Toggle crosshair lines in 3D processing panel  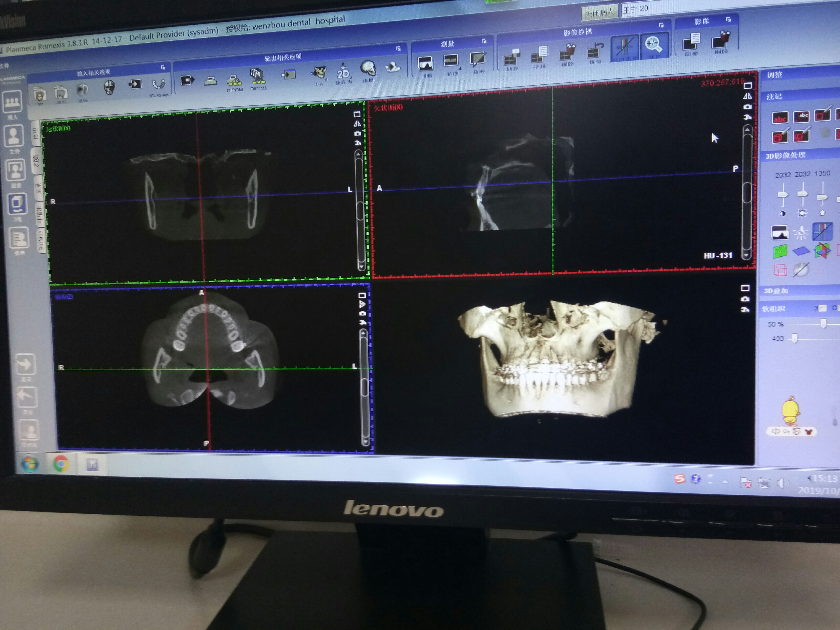coord(822,232)
